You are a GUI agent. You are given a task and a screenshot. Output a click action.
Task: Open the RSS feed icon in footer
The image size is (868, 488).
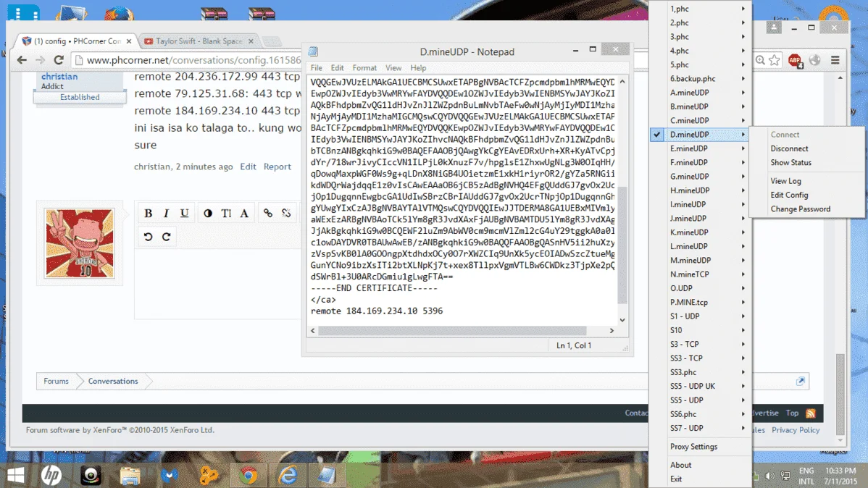click(811, 413)
